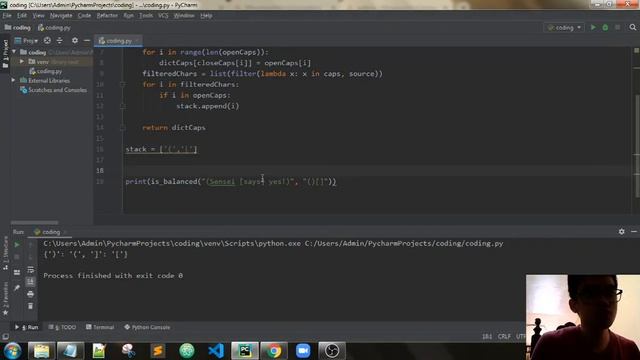Open the VCS menu
Image resolution: width=640 pixels, height=360 pixels.
163,16
